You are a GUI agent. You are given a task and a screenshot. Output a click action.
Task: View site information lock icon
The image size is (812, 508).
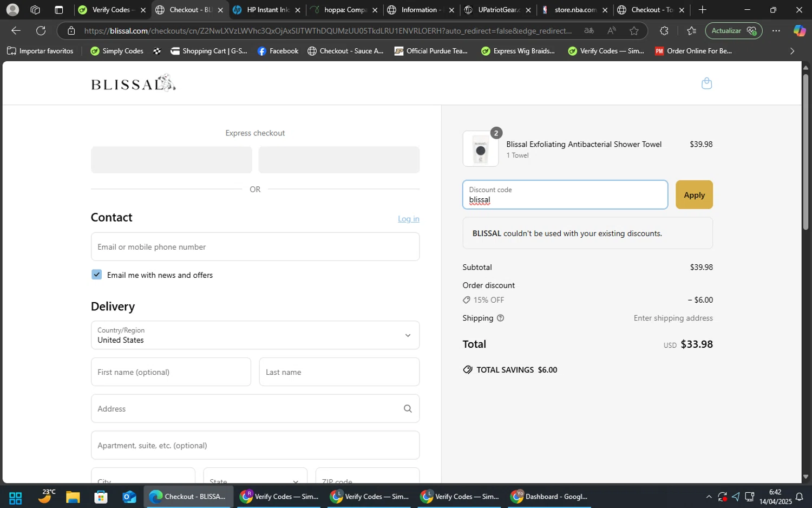71,31
